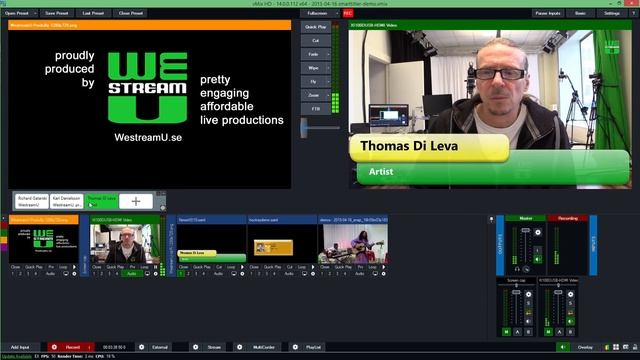This screenshot has height=360, width=640.
Task: Click the Cut transition button
Action: tap(316, 40)
